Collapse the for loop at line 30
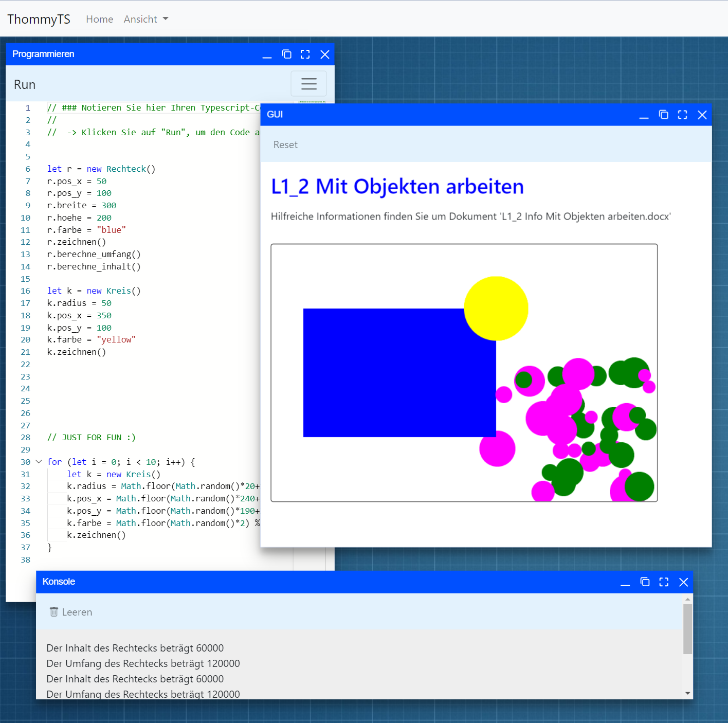 [x=39, y=462]
